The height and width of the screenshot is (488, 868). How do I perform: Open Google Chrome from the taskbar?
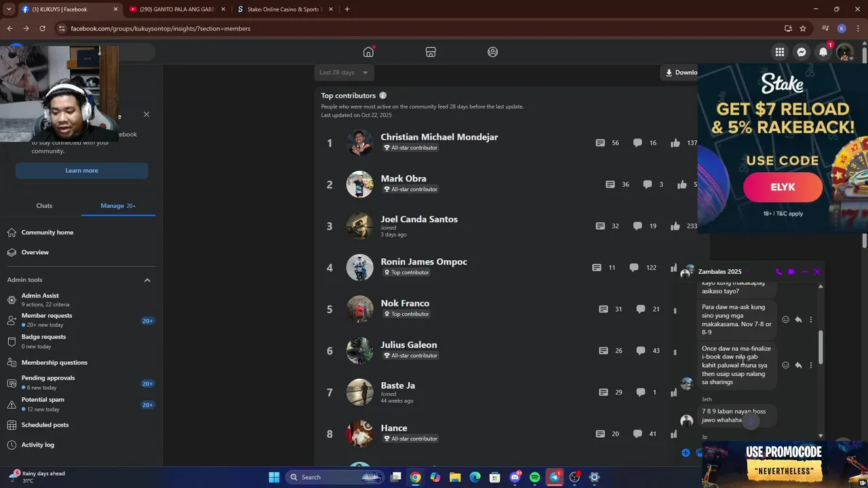415,477
